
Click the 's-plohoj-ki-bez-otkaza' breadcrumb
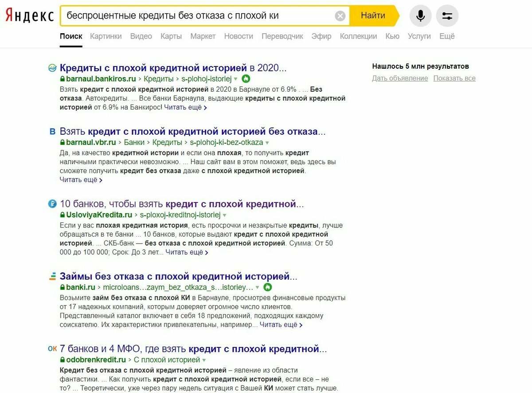click(x=227, y=143)
